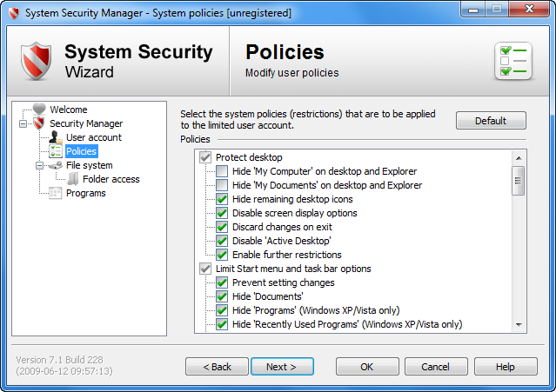Select Folder access in the tree

pos(111,179)
